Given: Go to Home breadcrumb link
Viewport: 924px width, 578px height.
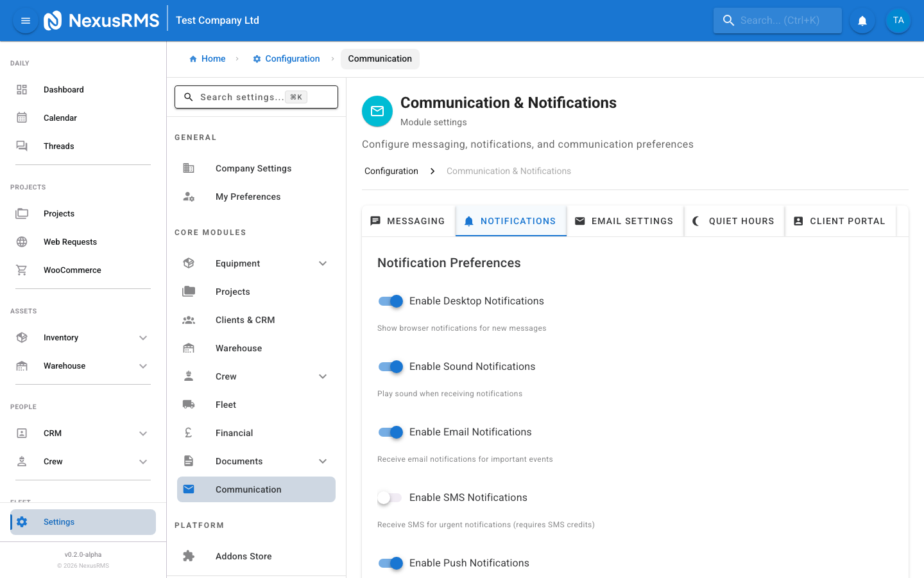Looking at the screenshot, I should 207,58.
